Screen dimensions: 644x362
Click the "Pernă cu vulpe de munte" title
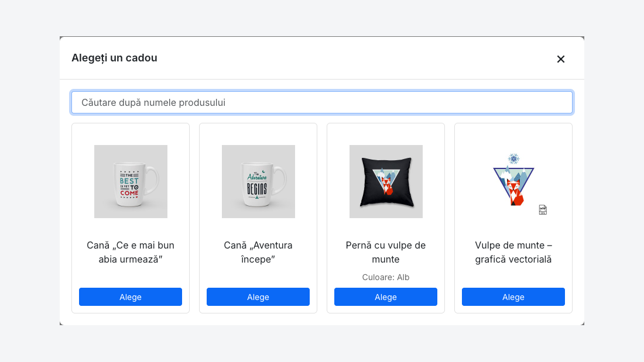coord(386,252)
